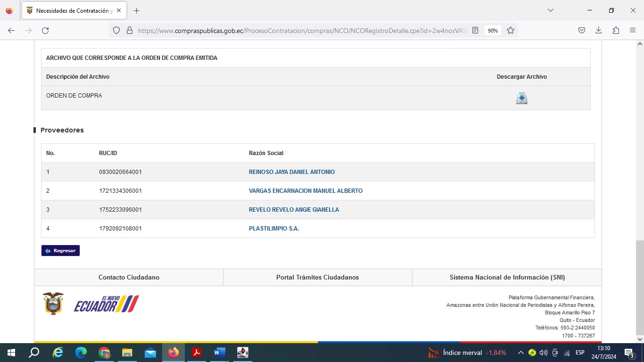
Task: Select VARGAS ENCARNACION MANUEL ALBERTO link
Action: coord(305,191)
